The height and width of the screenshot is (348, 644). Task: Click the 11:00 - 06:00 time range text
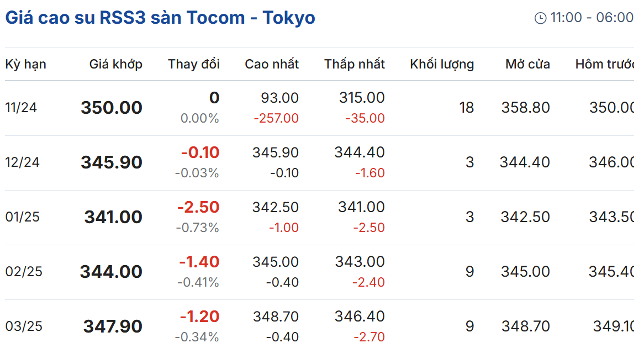click(x=592, y=18)
